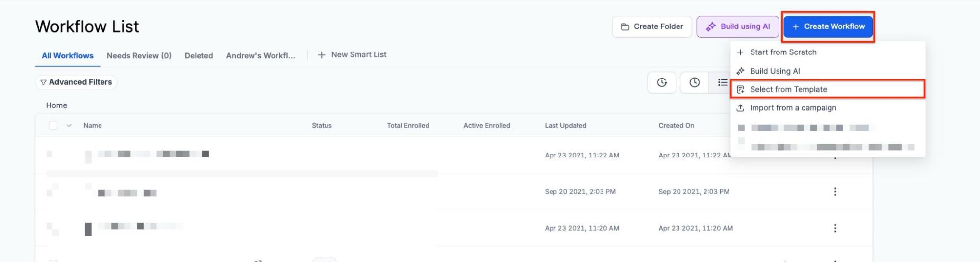This screenshot has height=262, width=980.
Task: Click the clock-with-arrow icon button
Action: 662,82
